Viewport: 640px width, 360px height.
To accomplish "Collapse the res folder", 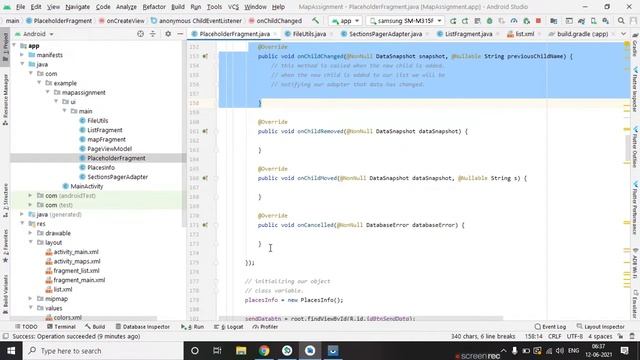I will coord(22,224).
